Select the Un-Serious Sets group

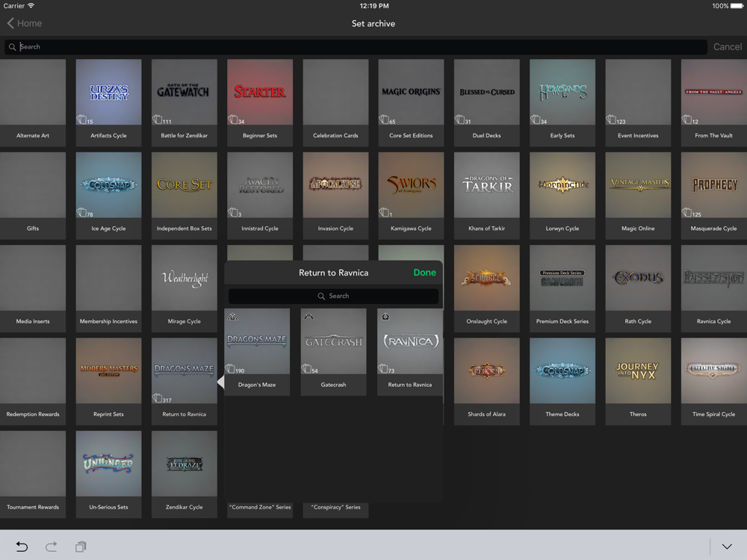(108, 474)
